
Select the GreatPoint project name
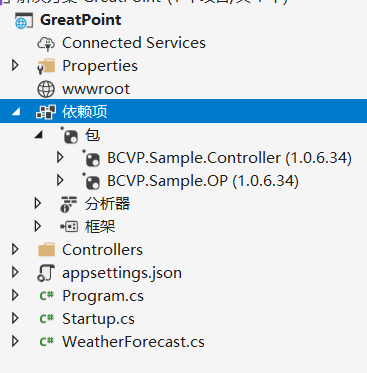pyautogui.click(x=81, y=20)
